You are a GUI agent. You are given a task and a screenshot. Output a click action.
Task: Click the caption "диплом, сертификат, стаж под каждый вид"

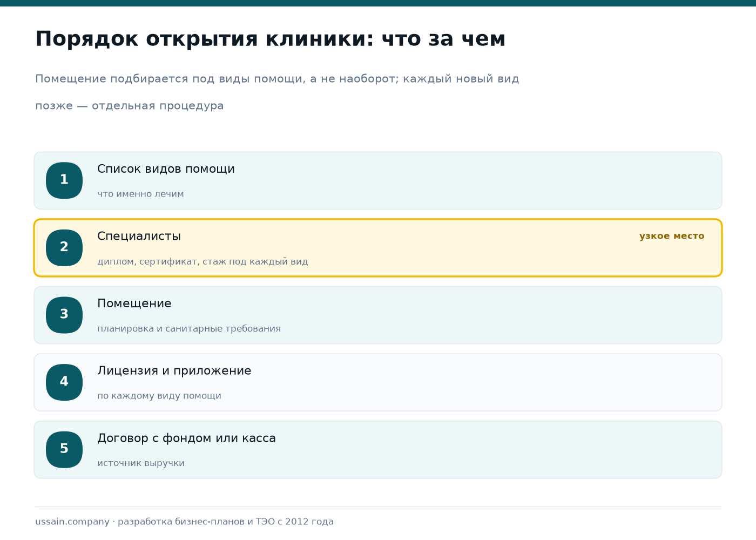[202, 261]
